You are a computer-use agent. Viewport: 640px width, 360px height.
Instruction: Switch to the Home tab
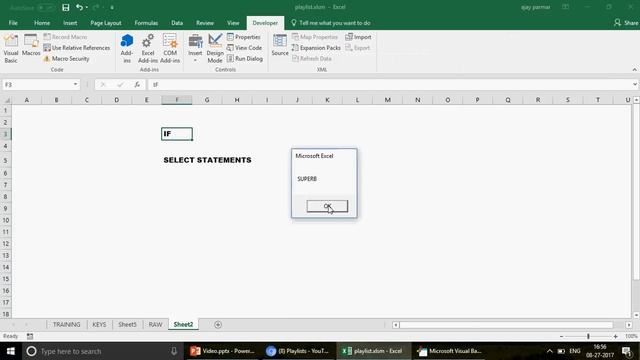[42, 23]
